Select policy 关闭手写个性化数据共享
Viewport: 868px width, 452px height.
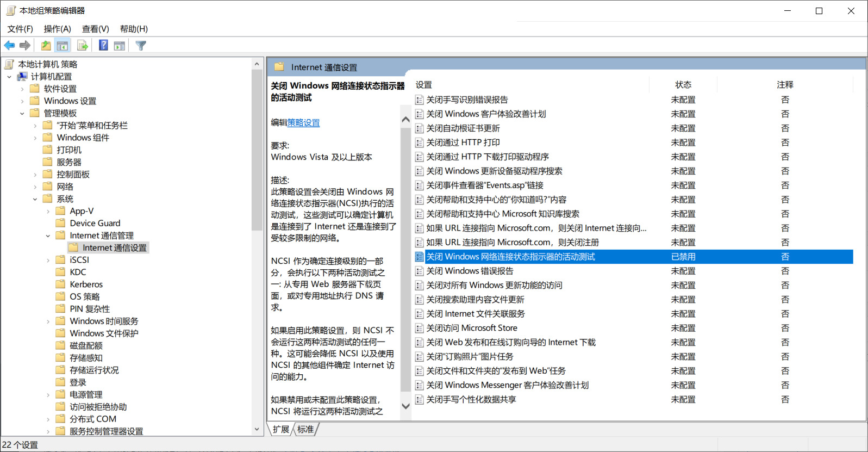(471, 399)
